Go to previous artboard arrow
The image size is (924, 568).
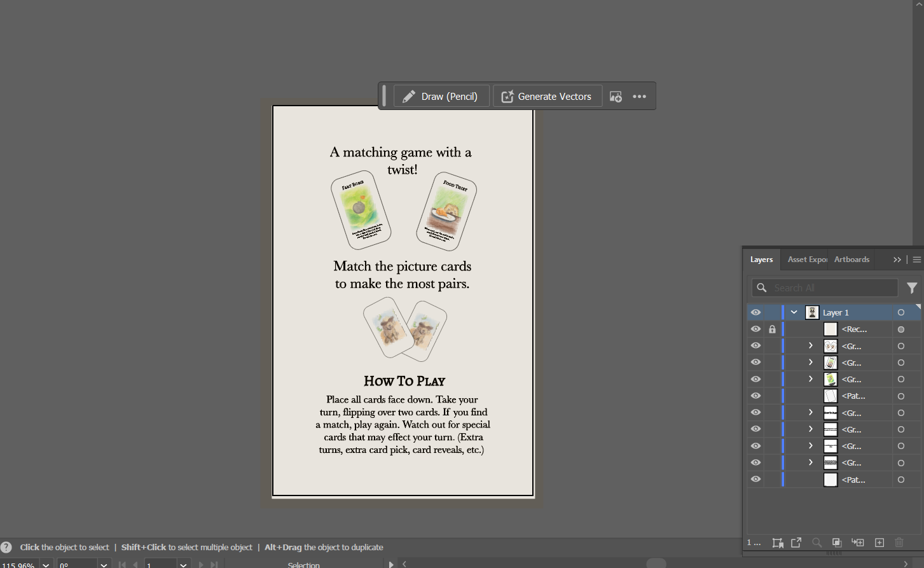tap(135, 565)
